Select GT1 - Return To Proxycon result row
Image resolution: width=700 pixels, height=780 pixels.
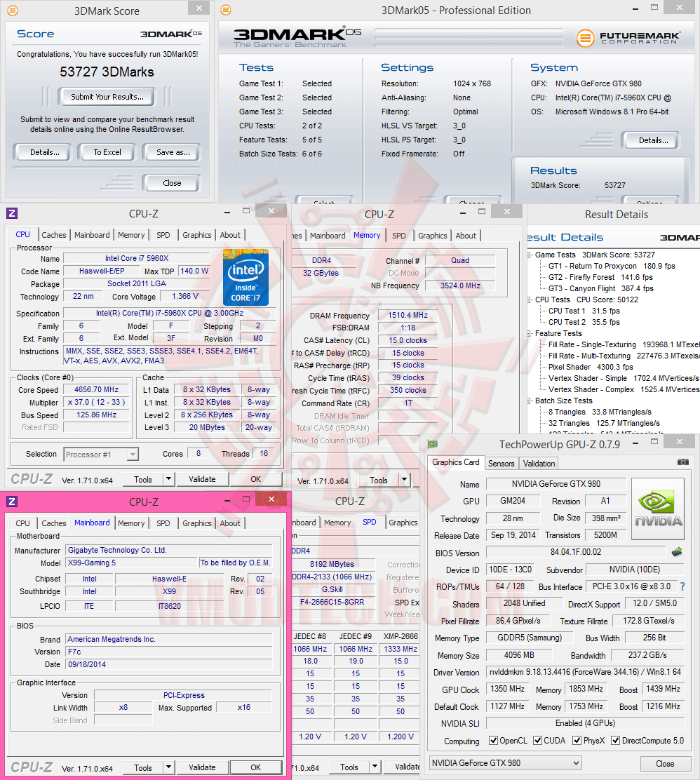pos(612,266)
